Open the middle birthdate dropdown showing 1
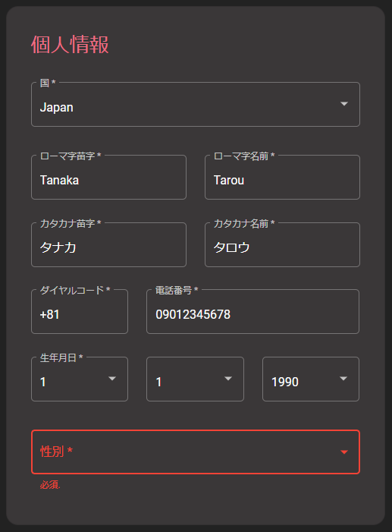The height and width of the screenshot is (532, 392). click(x=195, y=379)
